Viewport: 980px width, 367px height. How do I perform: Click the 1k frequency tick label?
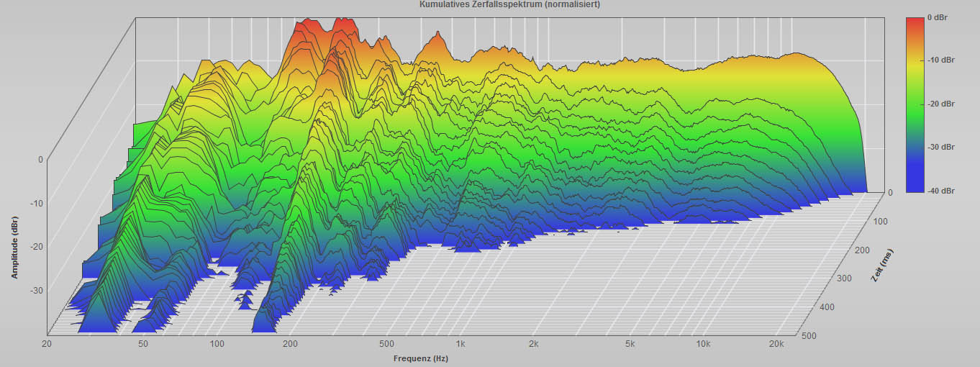click(460, 345)
